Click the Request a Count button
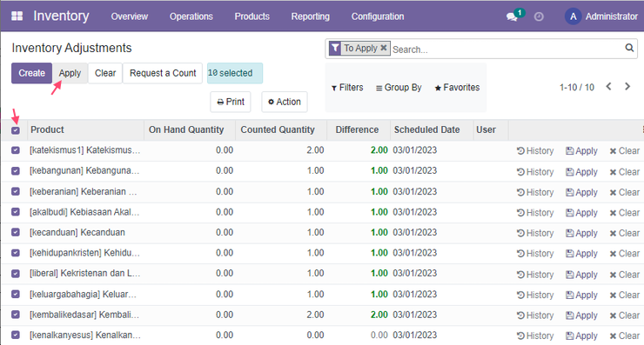 pyautogui.click(x=163, y=73)
